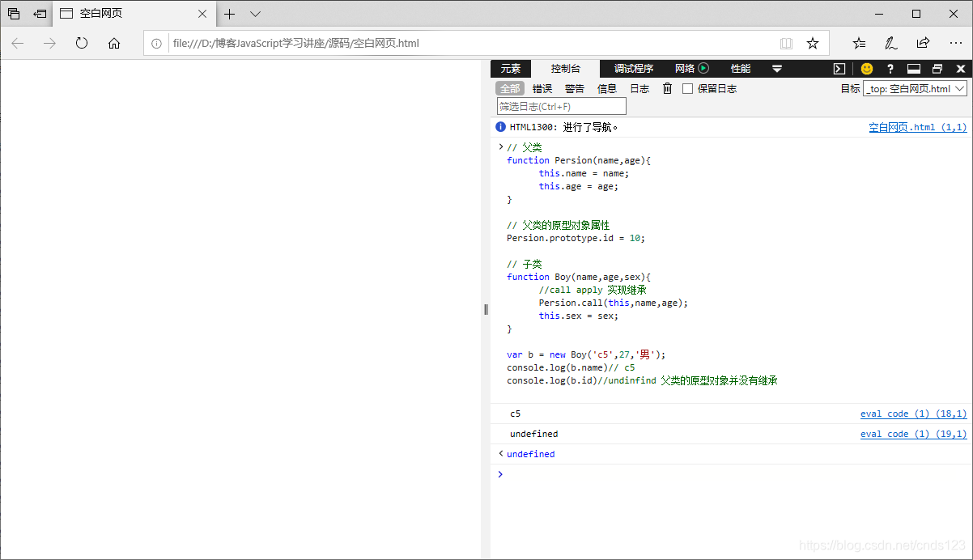Switch to the 控制台 tab
The width and height of the screenshot is (973, 560).
point(566,69)
